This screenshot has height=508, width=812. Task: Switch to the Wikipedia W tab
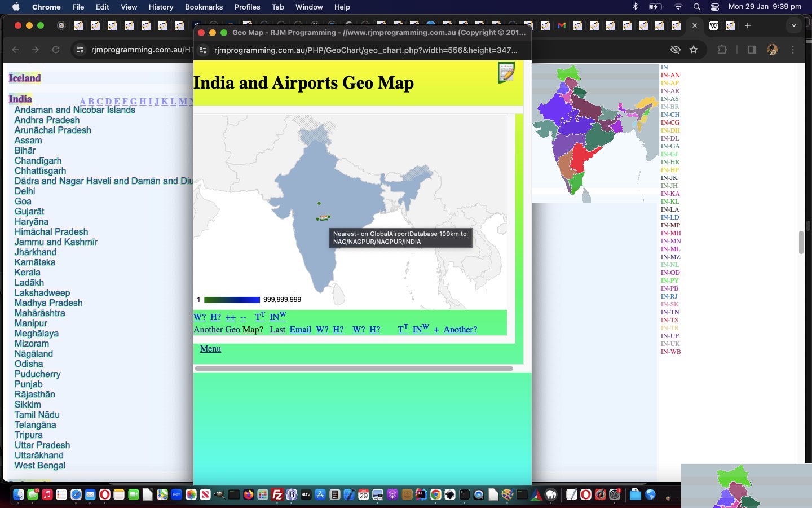click(x=714, y=25)
